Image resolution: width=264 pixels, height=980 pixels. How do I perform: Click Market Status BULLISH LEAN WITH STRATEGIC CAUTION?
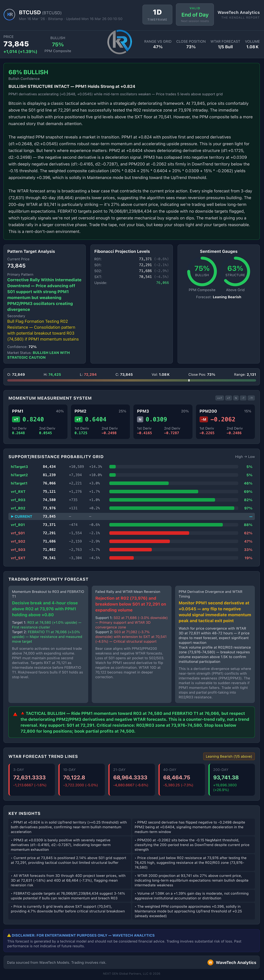point(38,355)
